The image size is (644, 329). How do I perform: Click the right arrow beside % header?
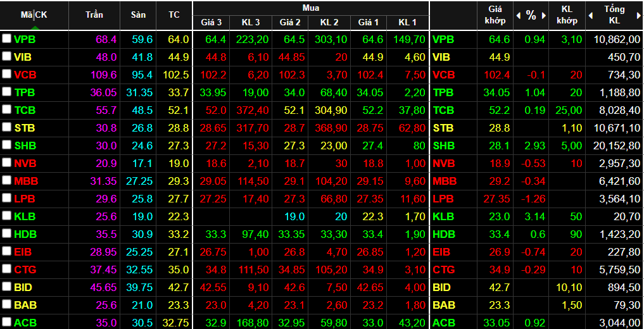pos(543,15)
